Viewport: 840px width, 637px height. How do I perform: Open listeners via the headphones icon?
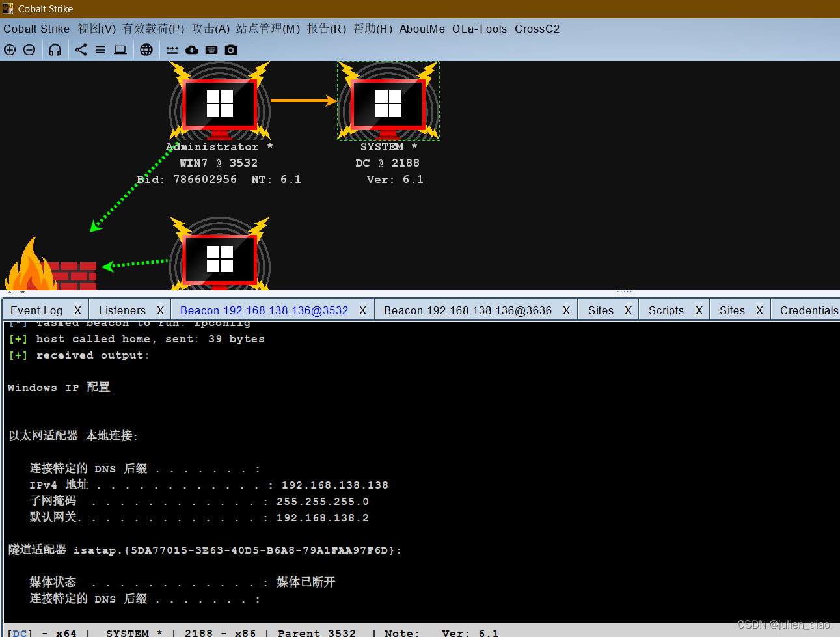pyautogui.click(x=55, y=50)
